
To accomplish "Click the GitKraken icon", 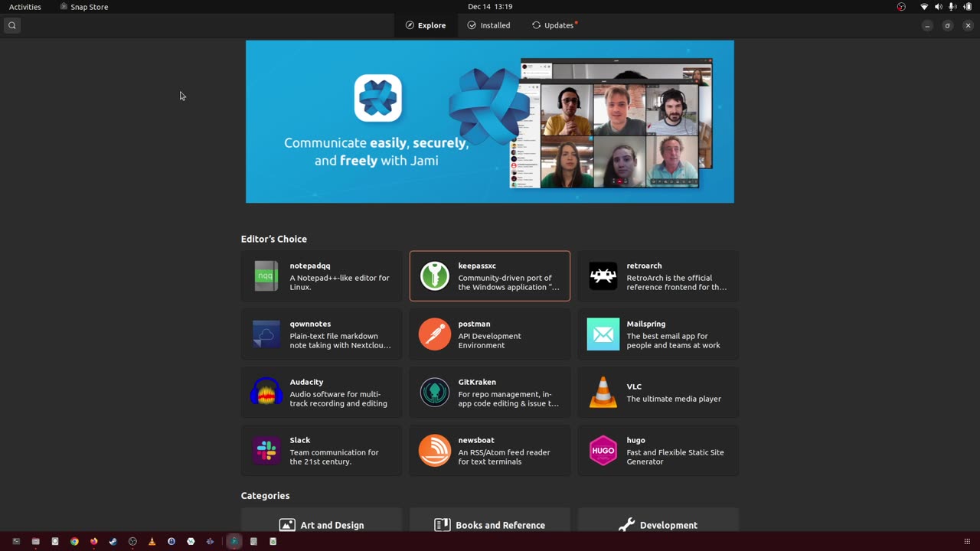I will click(x=434, y=393).
